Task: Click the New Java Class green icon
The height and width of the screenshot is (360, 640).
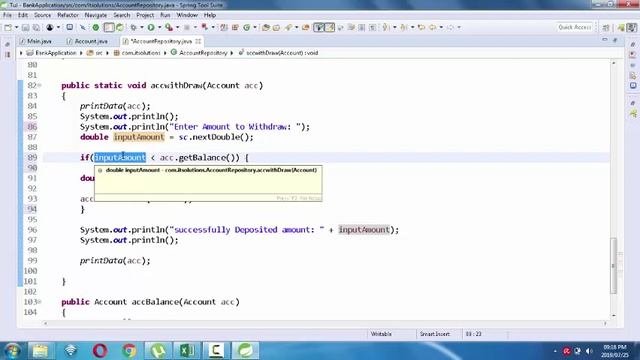Action: click(247, 27)
